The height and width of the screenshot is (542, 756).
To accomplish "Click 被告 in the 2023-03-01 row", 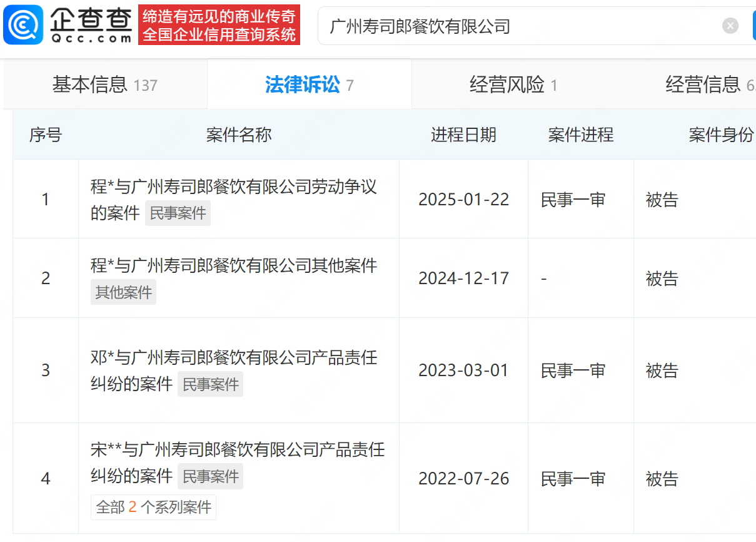I will (x=662, y=371).
